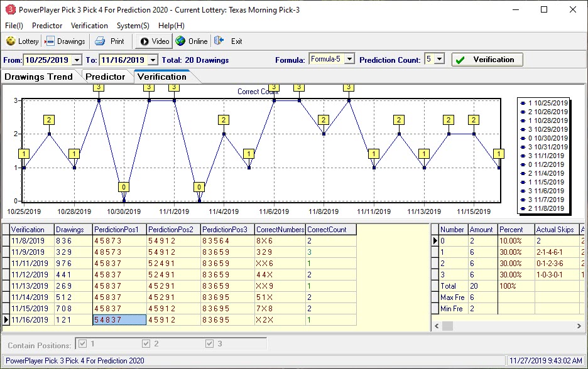Click the Actual Skips column header
Image resolution: width=588 pixels, height=369 pixels.
point(557,230)
